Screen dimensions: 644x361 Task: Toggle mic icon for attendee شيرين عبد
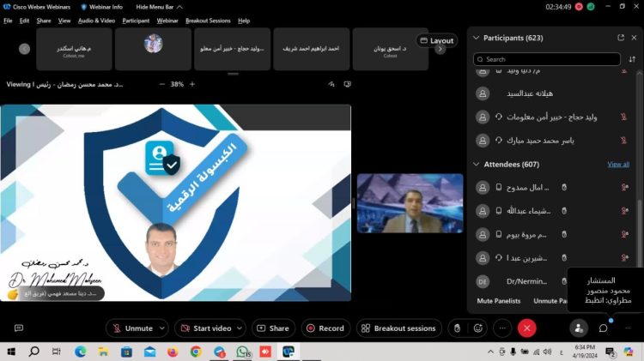pyautogui.click(x=625, y=257)
